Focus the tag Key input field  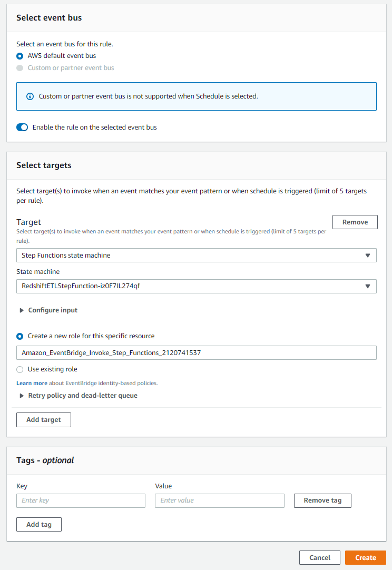[x=81, y=500]
